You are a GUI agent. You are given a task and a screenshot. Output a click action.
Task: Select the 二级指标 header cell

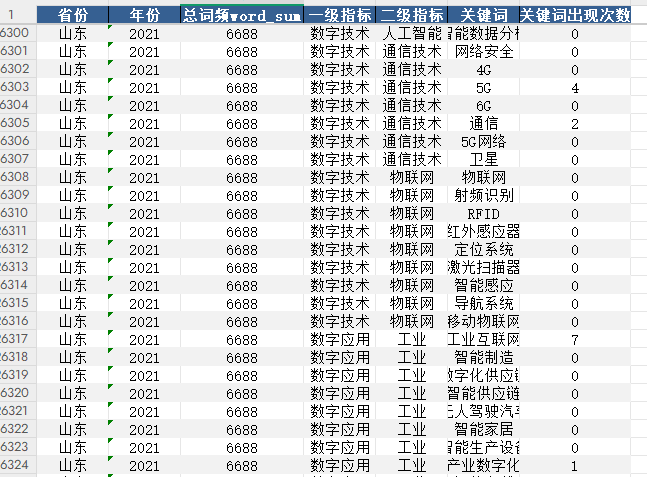click(411, 15)
